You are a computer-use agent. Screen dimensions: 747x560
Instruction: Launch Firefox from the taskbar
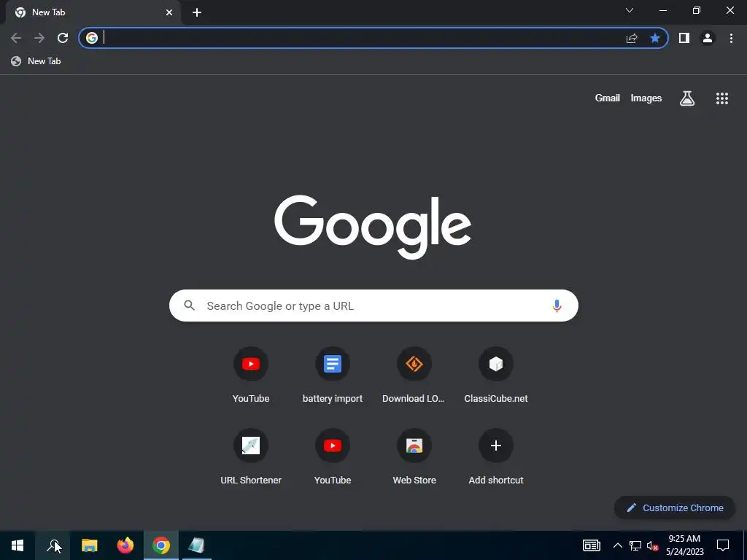tap(125, 545)
